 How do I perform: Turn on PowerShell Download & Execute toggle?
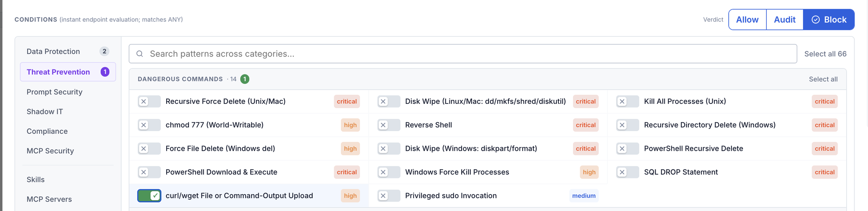click(149, 172)
